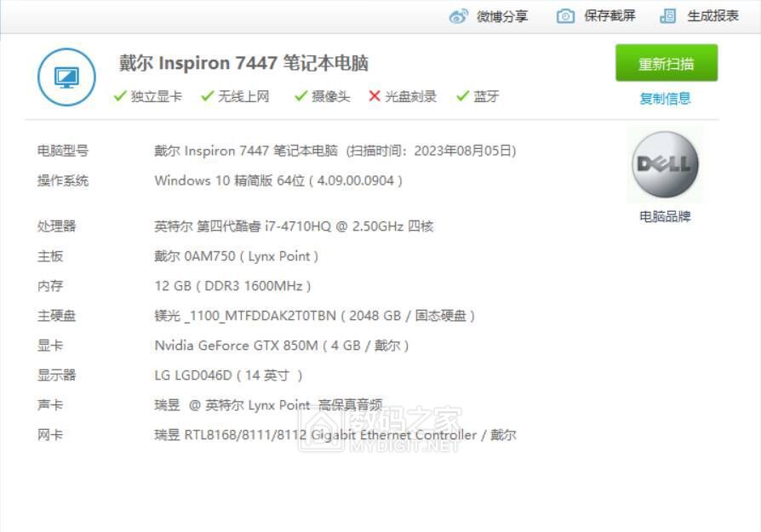Click the green check beside 蓝牙
Viewport: 761px width, 532px height.
point(462,96)
